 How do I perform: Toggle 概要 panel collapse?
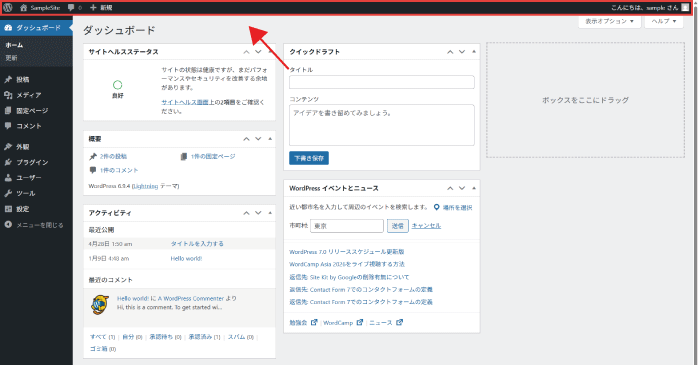270,139
